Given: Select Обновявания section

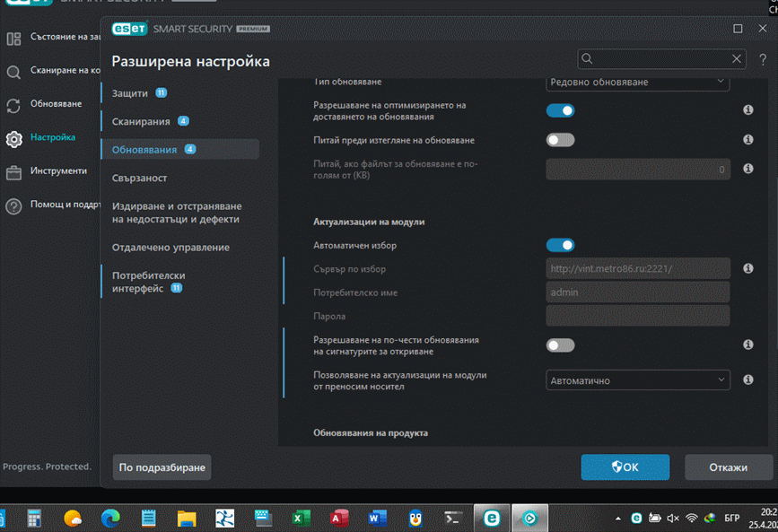Looking at the screenshot, I should 180,150.
